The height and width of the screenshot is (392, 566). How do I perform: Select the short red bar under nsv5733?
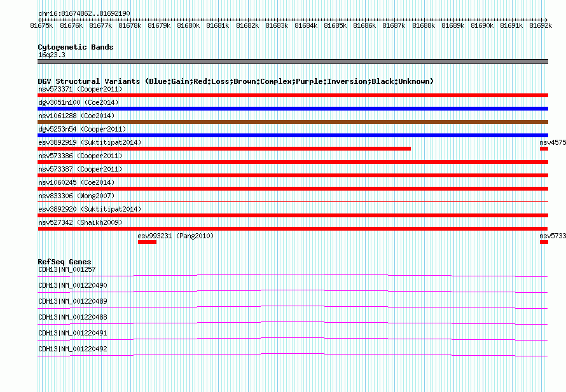(x=544, y=242)
